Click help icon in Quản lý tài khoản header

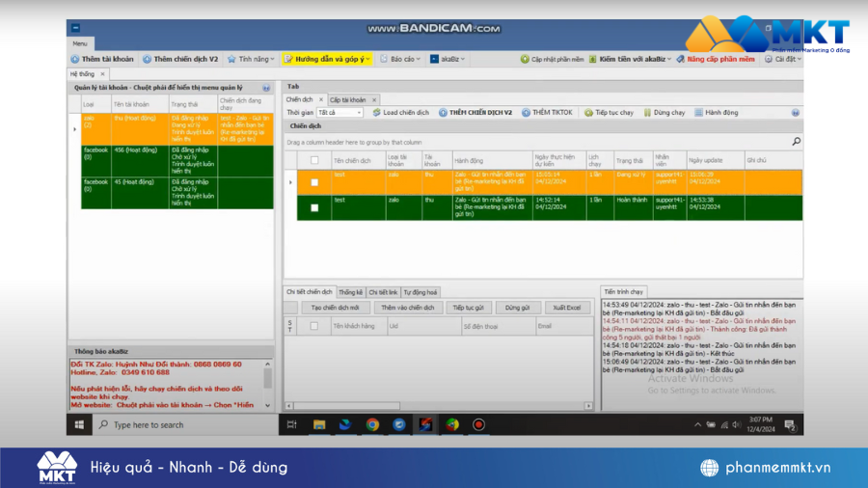click(266, 88)
